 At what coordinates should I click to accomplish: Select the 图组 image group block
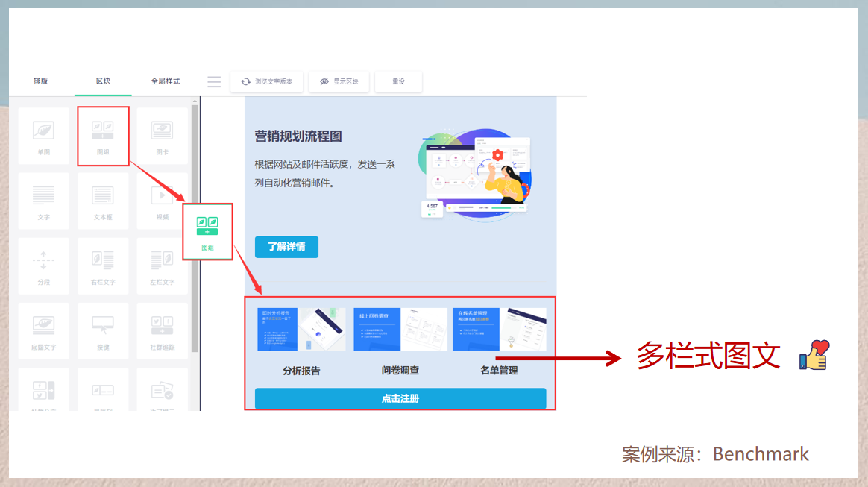point(103,136)
